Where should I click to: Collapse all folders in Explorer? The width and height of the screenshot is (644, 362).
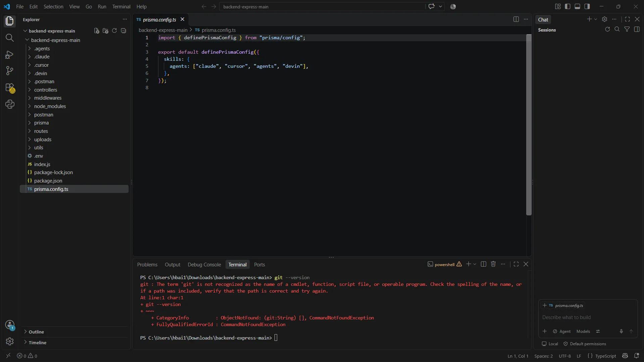(123, 31)
